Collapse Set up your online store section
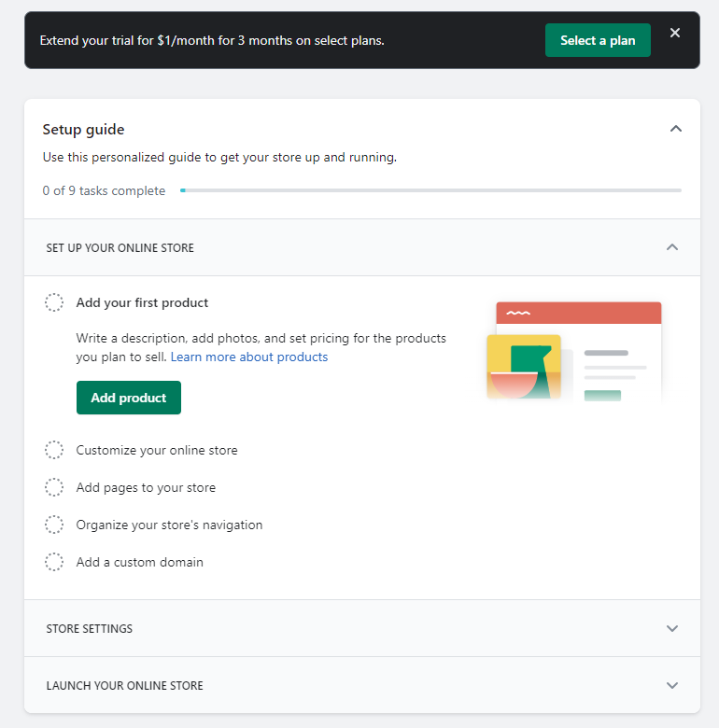719x728 pixels. (672, 247)
